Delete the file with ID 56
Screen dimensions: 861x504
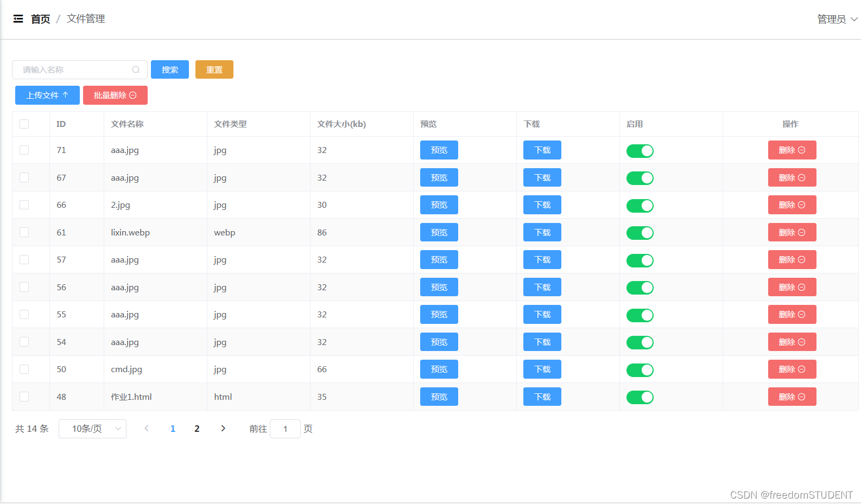792,287
